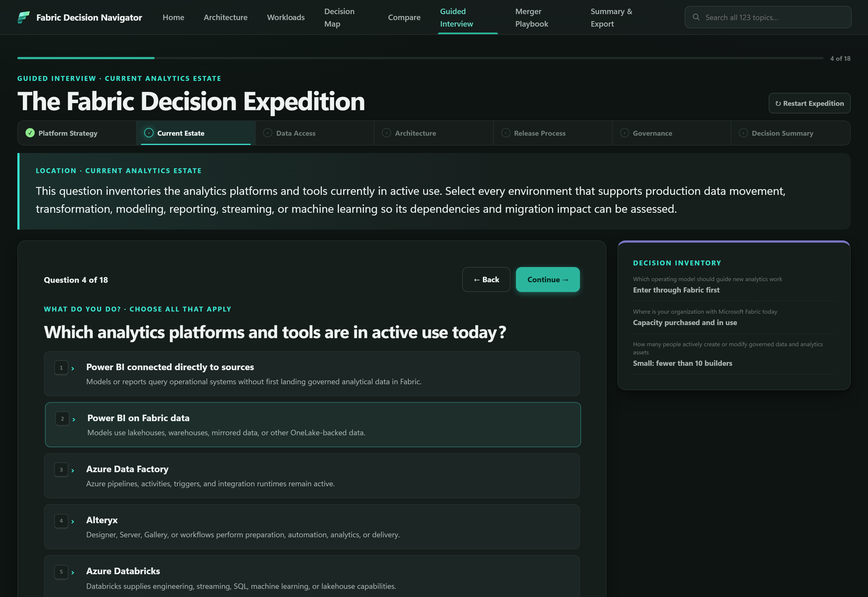The width and height of the screenshot is (868, 597).
Task: Click the 'Question 4 of 18' label
Action: pos(76,280)
